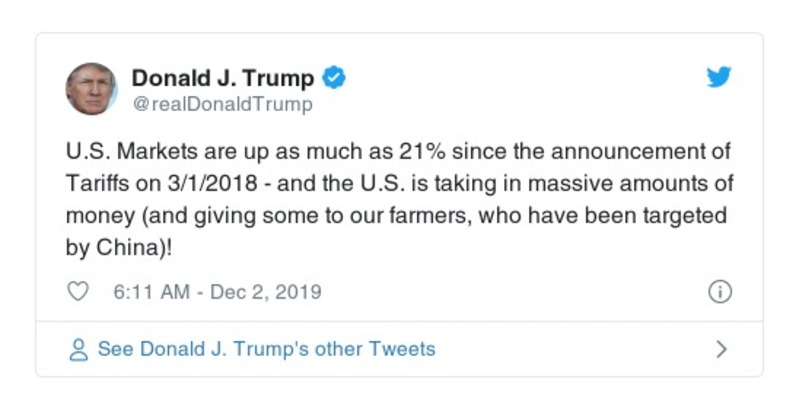See Donald J. Trump's other Tweets
This screenshot has height=414, width=799.
click(266, 350)
